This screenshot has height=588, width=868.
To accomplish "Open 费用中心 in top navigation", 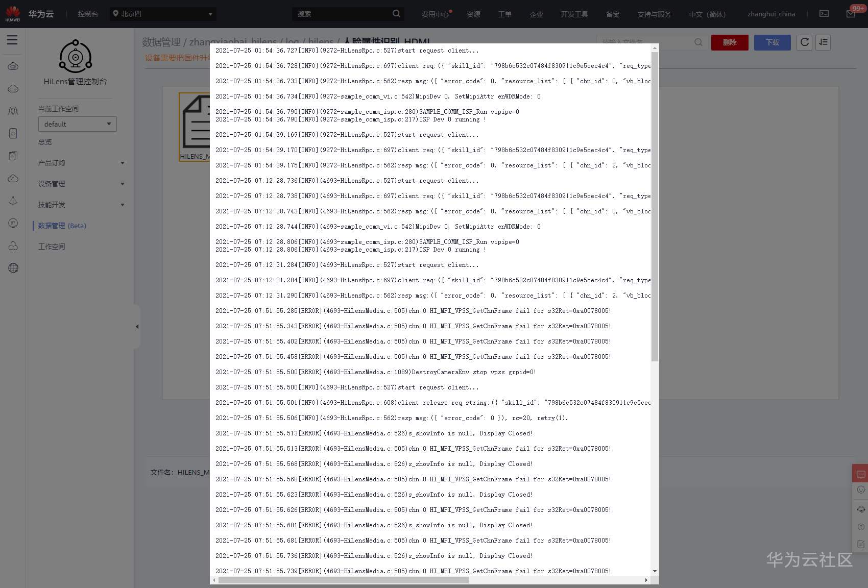I will 436,14.
